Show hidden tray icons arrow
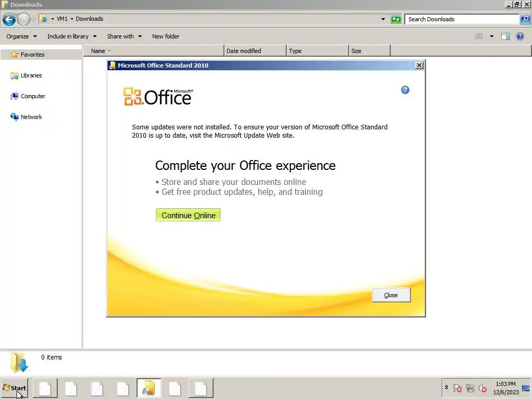Viewport: 532px width, 399px height. tap(446, 387)
